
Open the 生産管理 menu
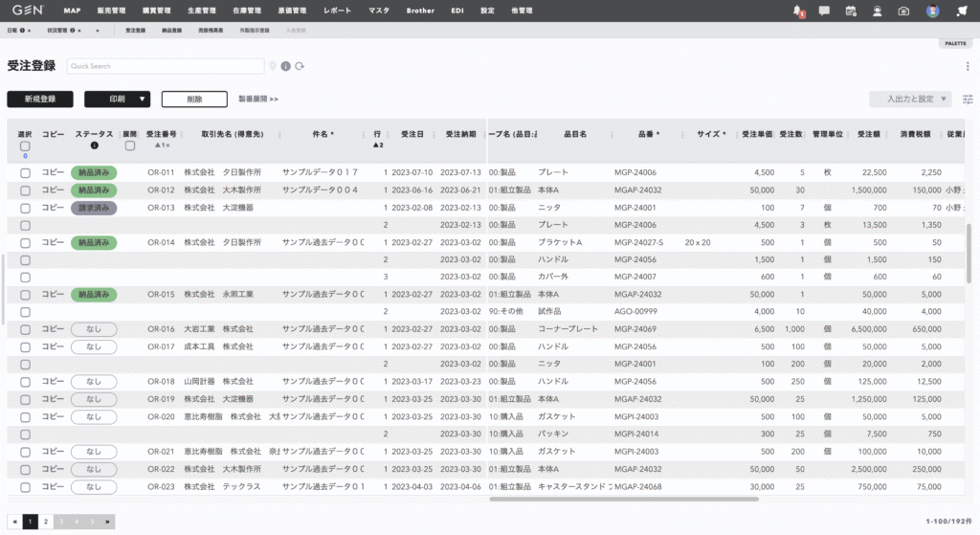pyautogui.click(x=201, y=11)
